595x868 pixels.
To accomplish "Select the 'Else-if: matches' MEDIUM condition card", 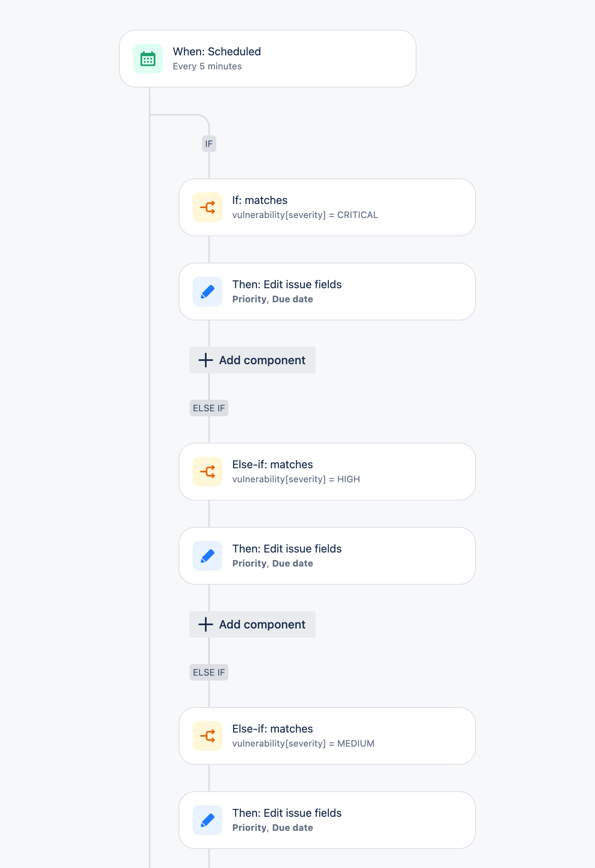I will 327,735.
